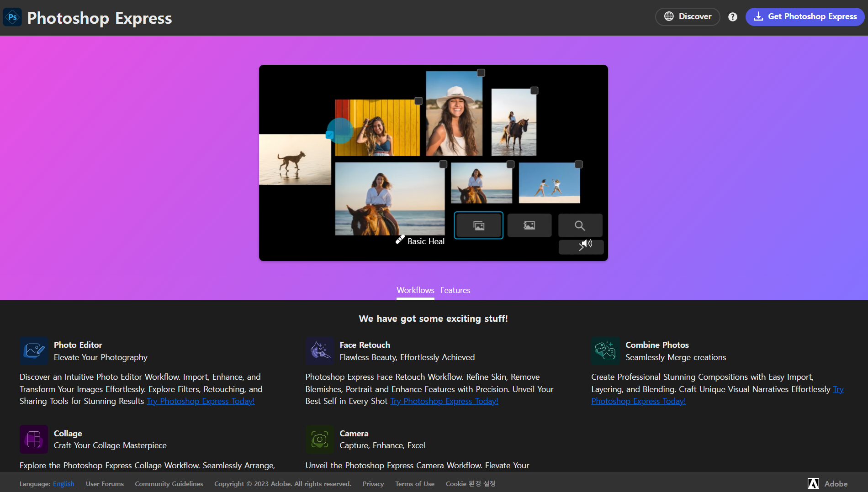Click the speaker sound icon in video
This screenshot has width=868, height=492.
[587, 244]
